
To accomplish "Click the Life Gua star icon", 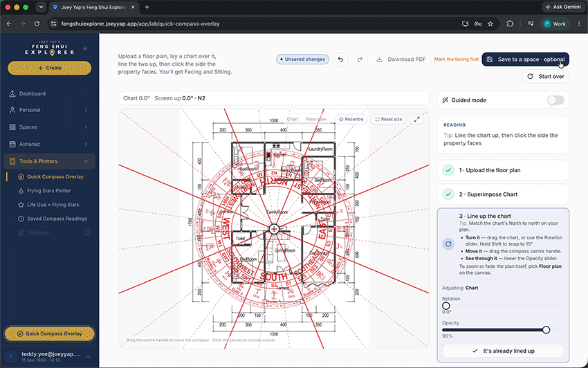I will (21, 205).
